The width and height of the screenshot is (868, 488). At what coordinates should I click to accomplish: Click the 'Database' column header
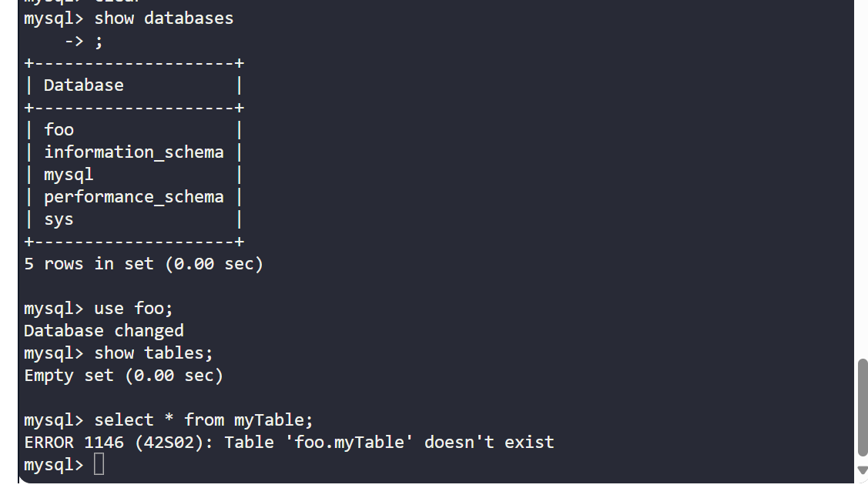(84, 85)
